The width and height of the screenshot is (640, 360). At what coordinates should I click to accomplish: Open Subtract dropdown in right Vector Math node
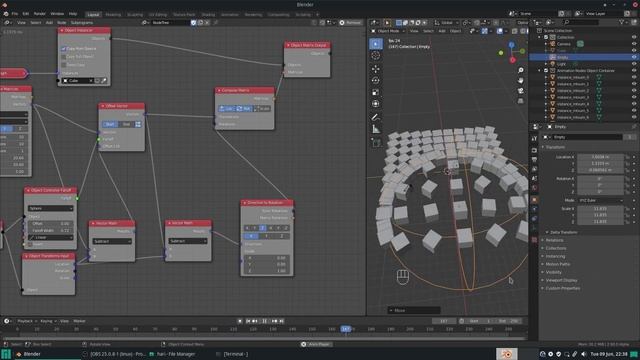point(188,241)
